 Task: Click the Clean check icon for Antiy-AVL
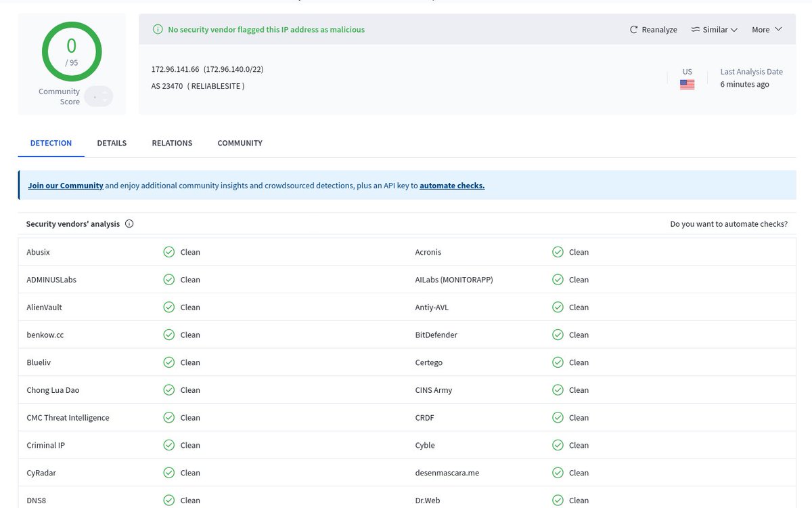[558, 308]
